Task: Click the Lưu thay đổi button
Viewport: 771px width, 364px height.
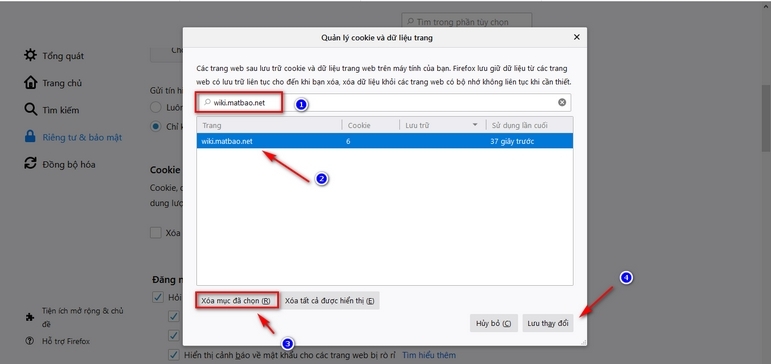Action: [x=548, y=323]
